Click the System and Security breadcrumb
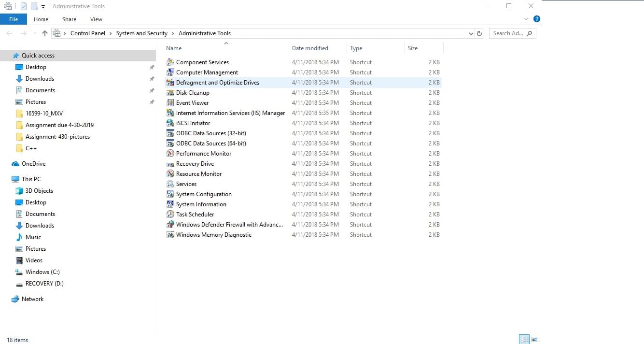Viewport: 644px width, 344px height. tap(141, 33)
